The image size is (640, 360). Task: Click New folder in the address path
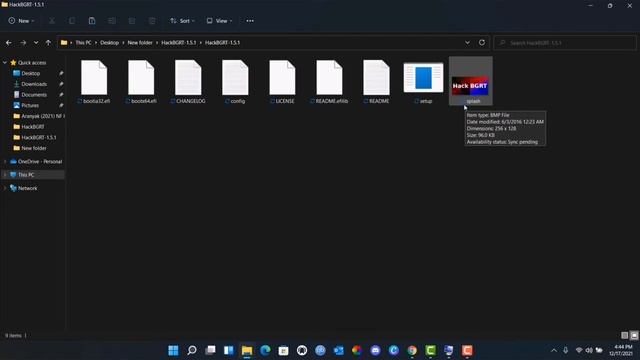140,42
